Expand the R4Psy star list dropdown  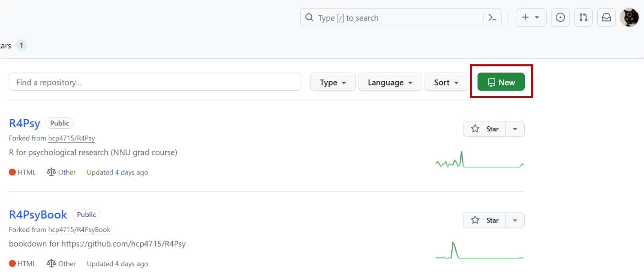coord(515,129)
